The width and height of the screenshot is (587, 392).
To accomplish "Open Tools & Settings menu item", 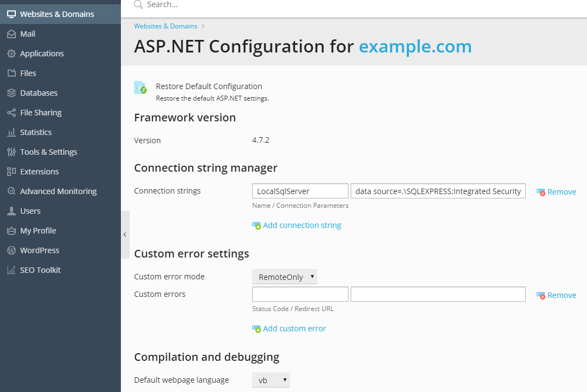I will point(49,152).
